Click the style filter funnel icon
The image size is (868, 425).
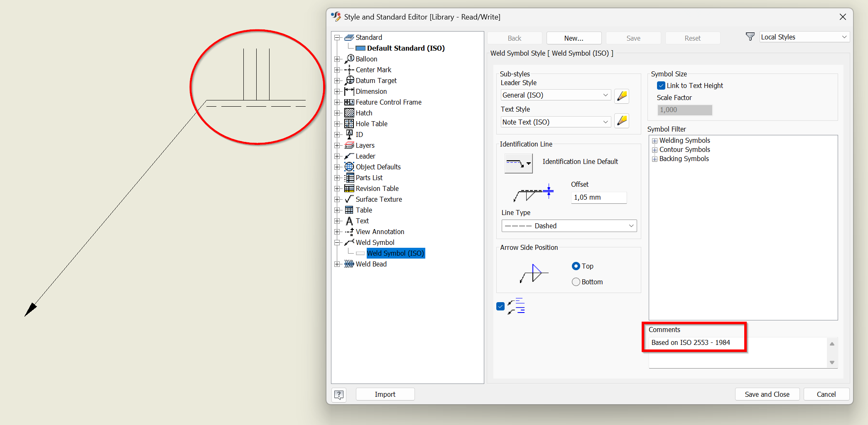pyautogui.click(x=750, y=37)
